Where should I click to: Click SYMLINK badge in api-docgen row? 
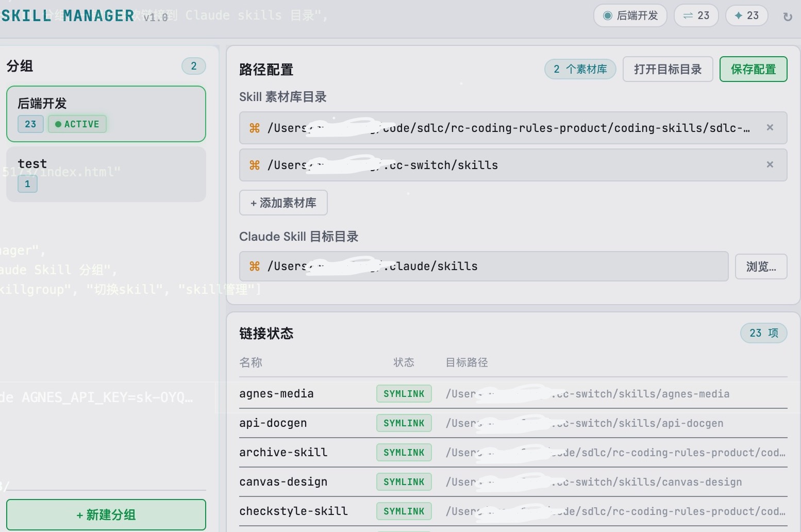[404, 423]
